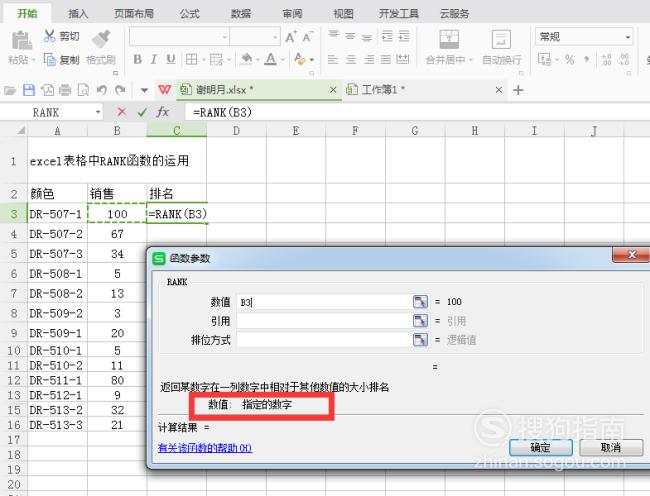Switch to the 数据 ribbon tab
This screenshot has height=496, width=650.
[x=241, y=13]
